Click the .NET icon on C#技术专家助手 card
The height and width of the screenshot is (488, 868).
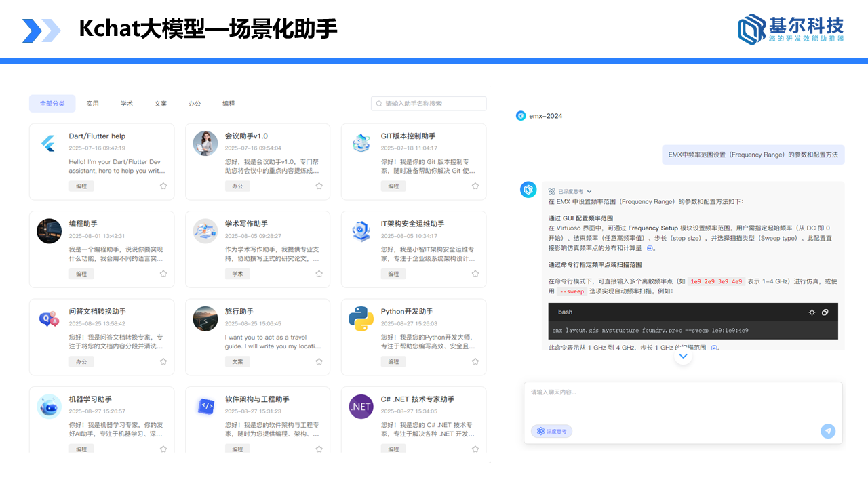(361, 406)
